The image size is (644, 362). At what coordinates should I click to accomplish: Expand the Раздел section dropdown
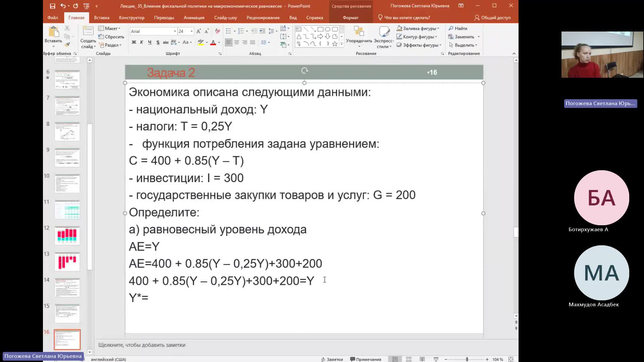pos(110,45)
